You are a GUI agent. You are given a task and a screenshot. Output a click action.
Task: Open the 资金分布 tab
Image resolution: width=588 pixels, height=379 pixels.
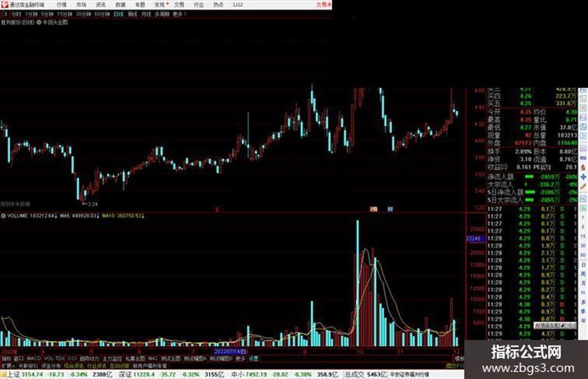coord(50,365)
